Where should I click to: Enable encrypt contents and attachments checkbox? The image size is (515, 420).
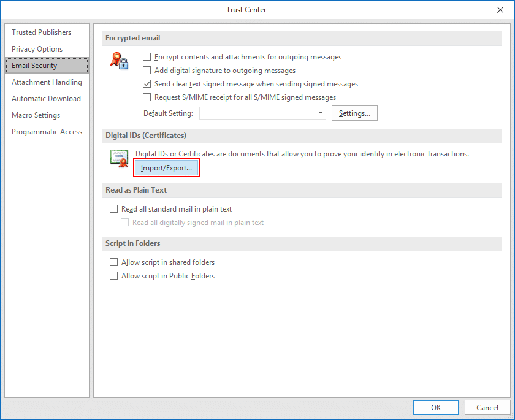coord(147,57)
